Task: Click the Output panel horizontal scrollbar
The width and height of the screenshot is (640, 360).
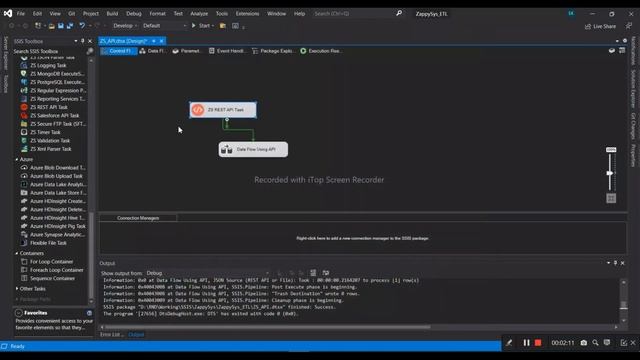Action: 267,327
